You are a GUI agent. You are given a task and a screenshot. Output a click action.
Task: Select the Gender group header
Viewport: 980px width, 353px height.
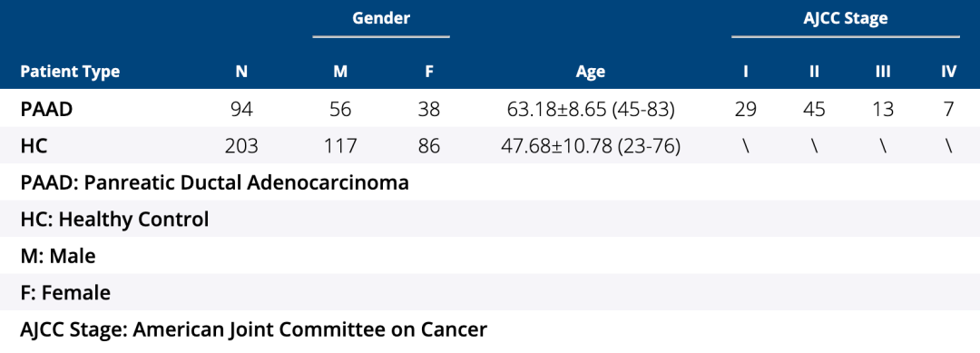(381, 18)
